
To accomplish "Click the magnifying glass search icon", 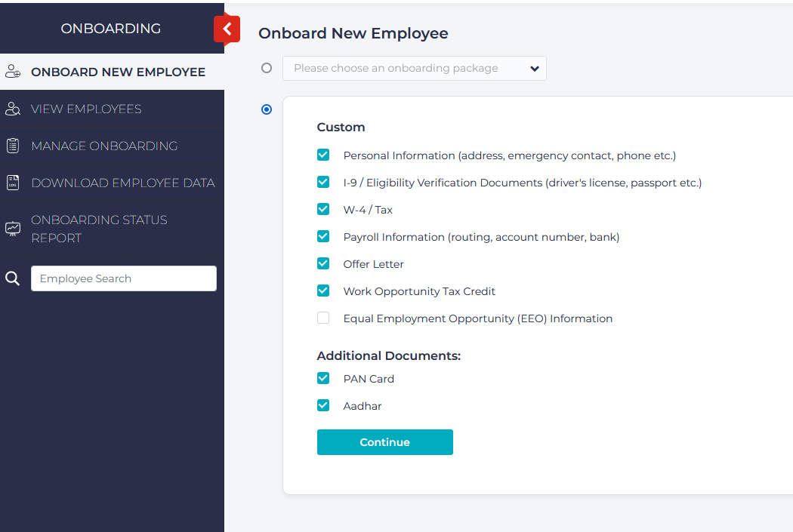I will 12,278.
